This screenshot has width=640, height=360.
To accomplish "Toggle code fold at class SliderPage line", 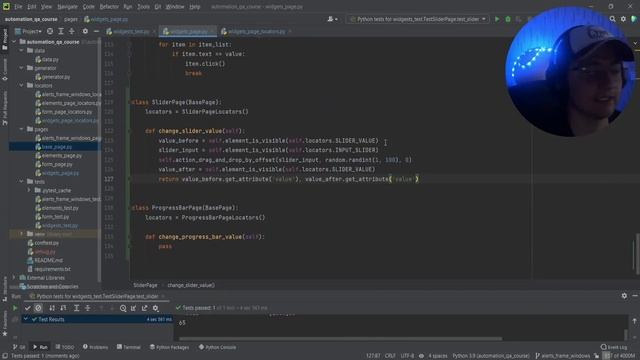I will pyautogui.click(x=130, y=102).
